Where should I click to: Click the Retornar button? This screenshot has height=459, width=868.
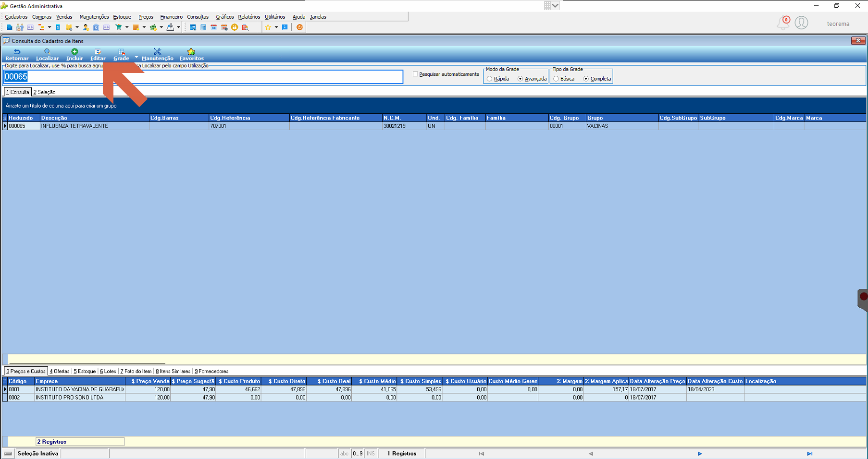(x=17, y=55)
